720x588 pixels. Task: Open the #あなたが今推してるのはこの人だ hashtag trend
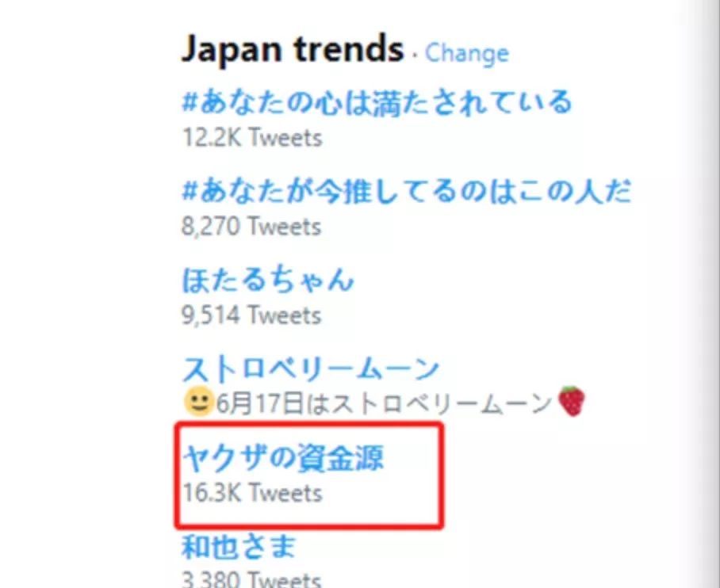coord(406,192)
